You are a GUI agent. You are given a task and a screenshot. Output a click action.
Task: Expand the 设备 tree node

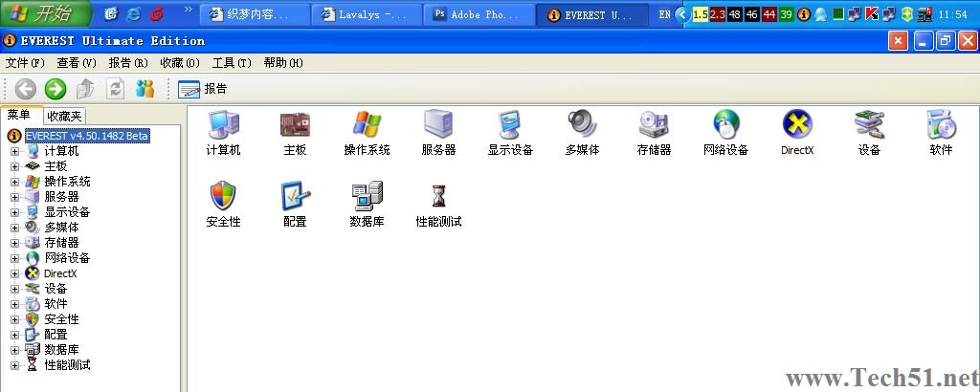tap(15, 289)
